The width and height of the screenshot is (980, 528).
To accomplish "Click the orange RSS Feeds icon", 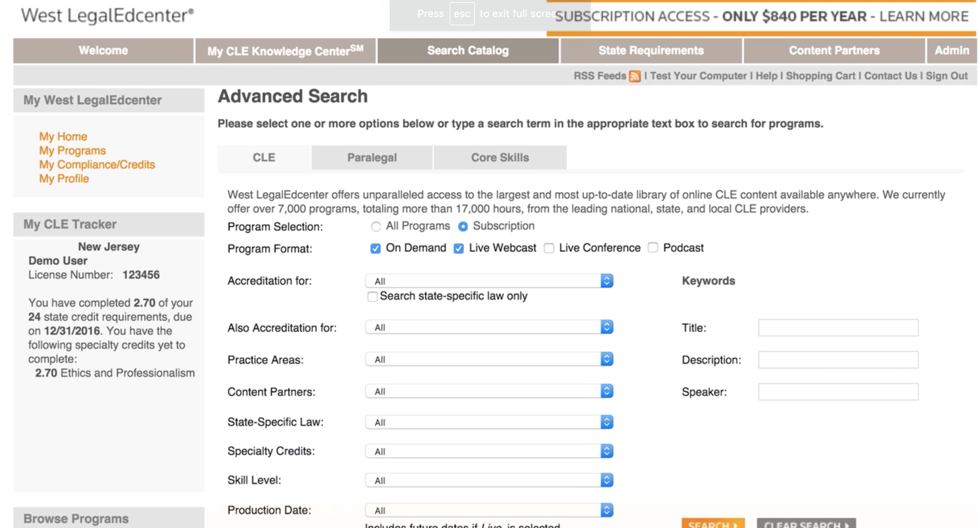I will tap(634, 76).
